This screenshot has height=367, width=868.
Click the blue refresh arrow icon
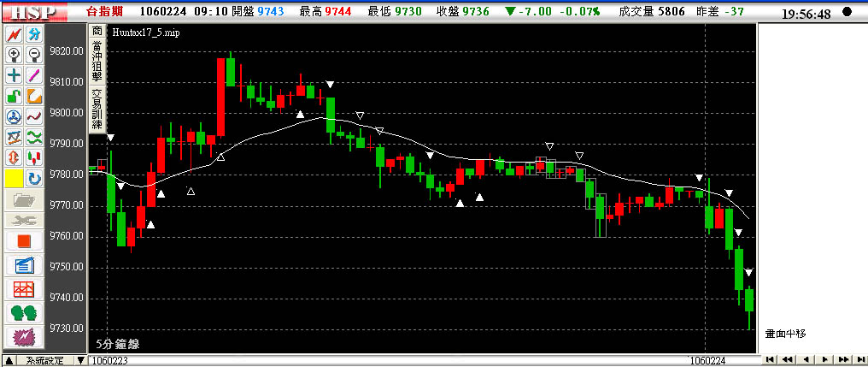point(34,179)
